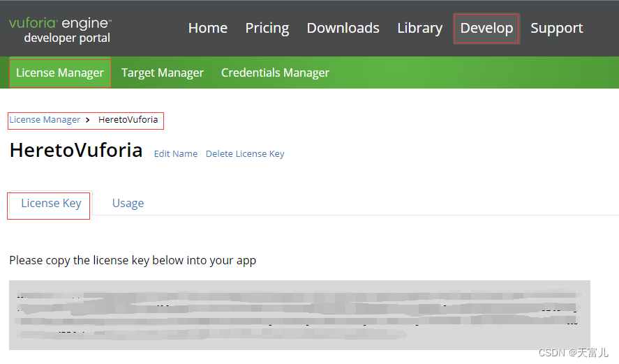This screenshot has width=619, height=364.
Task: Click inside the blurred license key box
Action: pos(299,314)
